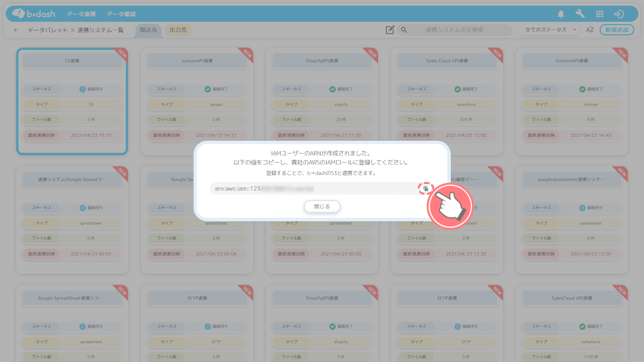Click the 2021/04/23 14:45 date value
644x362 pixels.
coord(591,135)
